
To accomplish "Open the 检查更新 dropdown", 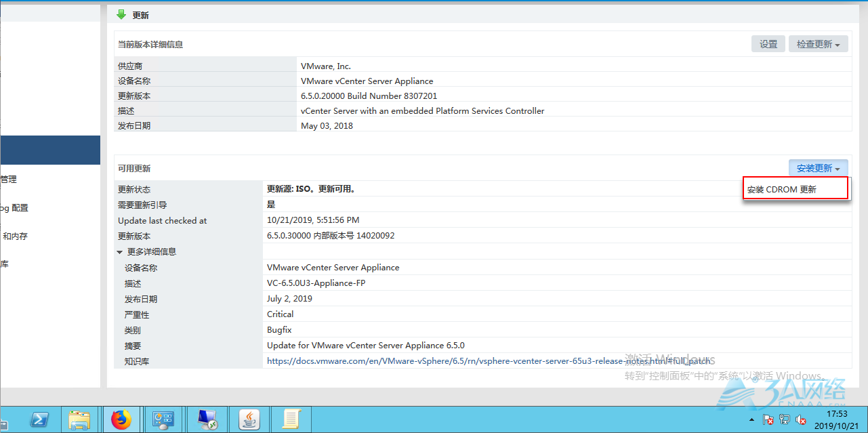I will coord(818,44).
